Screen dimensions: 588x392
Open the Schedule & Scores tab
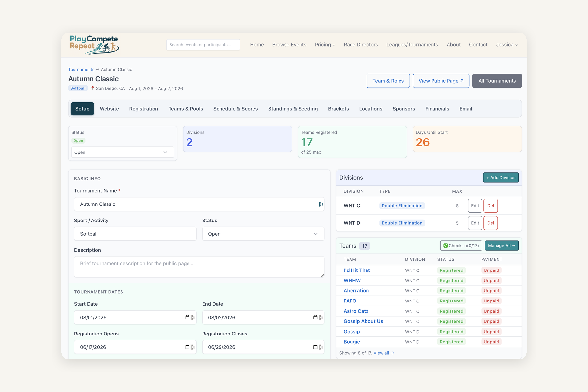[x=236, y=109]
